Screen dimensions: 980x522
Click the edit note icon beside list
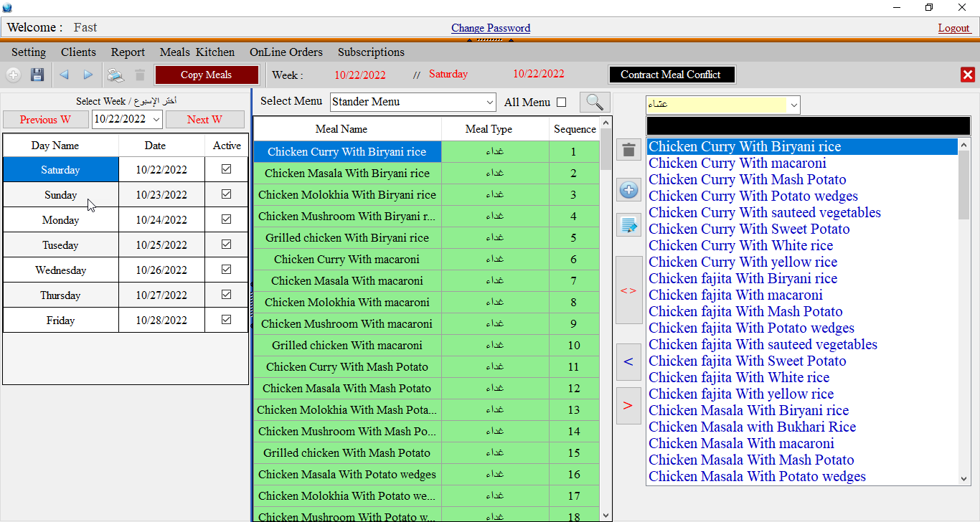628,225
